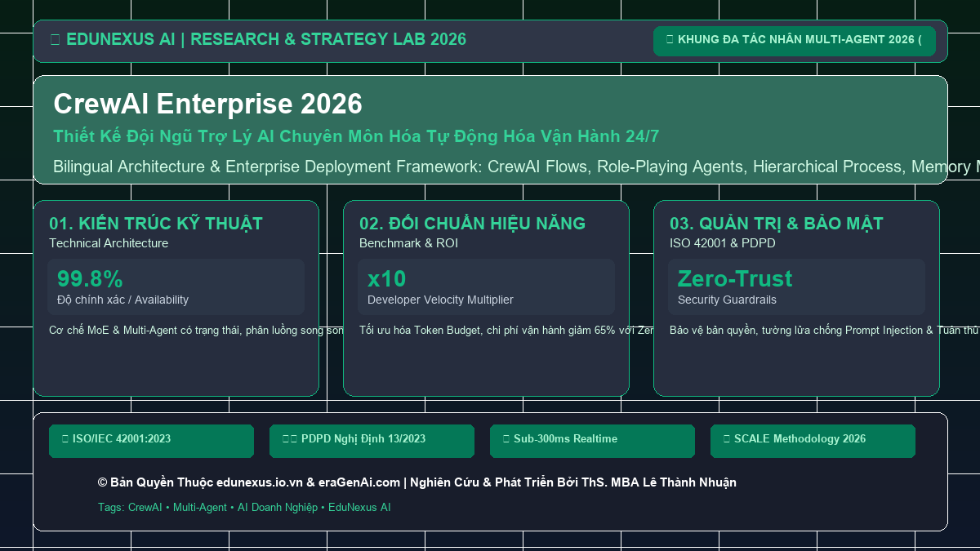
Task: Select the x10 metric value
Action: click(386, 279)
